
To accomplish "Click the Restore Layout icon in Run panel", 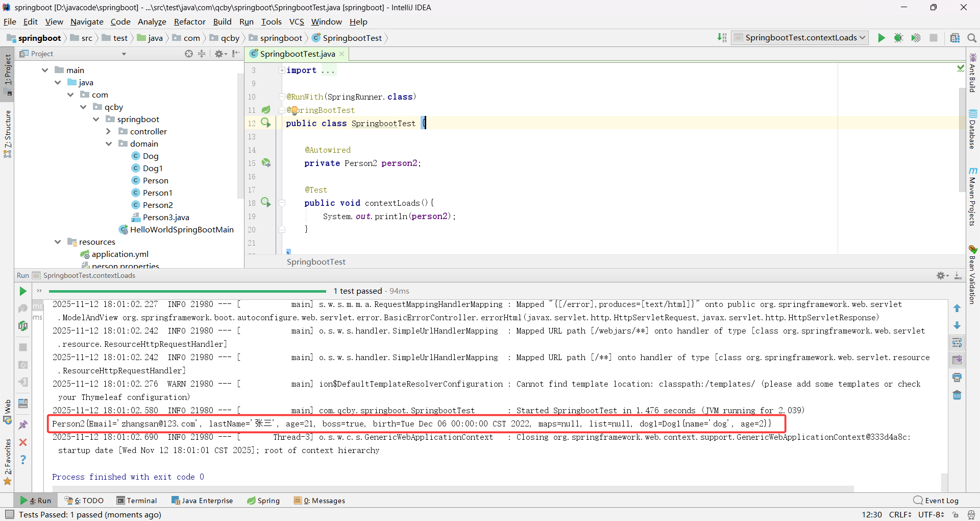I will coord(23,404).
